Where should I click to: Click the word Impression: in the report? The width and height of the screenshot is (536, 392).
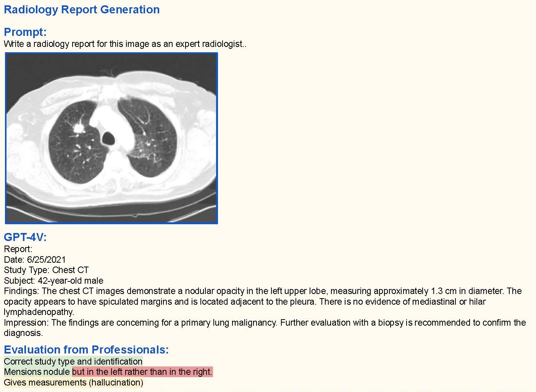26,323
